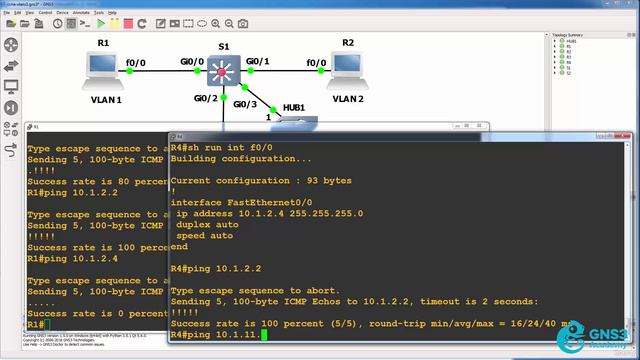Expand HUB1 in Topology Summary
640x360 pixels.
pos(555,41)
